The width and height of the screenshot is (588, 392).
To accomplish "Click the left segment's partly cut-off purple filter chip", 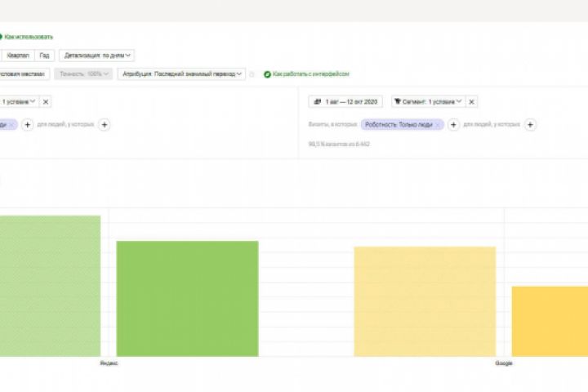I will coord(8,124).
